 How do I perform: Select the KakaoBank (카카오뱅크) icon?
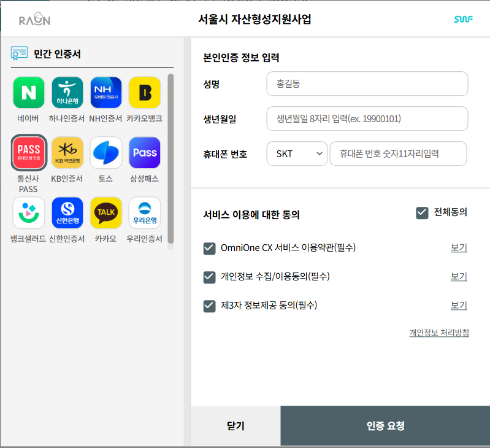145,93
